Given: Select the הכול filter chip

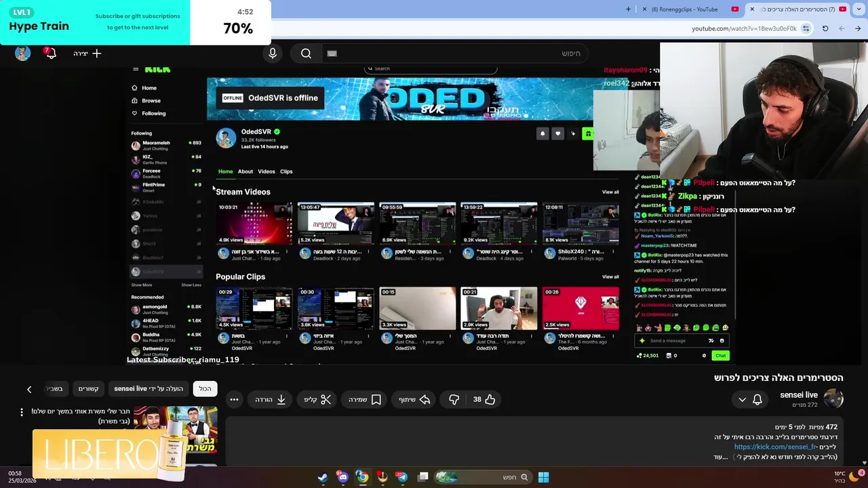Looking at the screenshot, I should click(205, 388).
